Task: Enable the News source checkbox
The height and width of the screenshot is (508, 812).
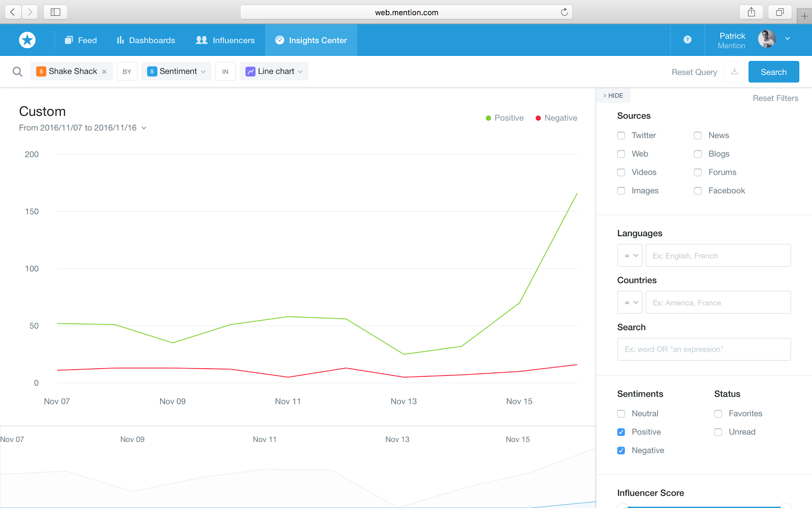Action: [x=698, y=136]
